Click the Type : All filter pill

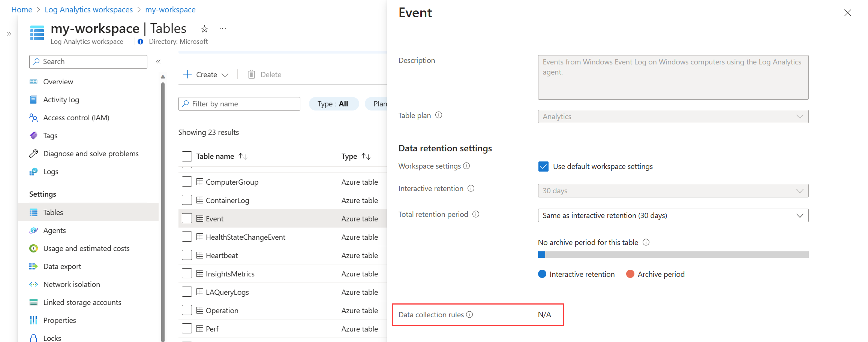click(x=333, y=104)
